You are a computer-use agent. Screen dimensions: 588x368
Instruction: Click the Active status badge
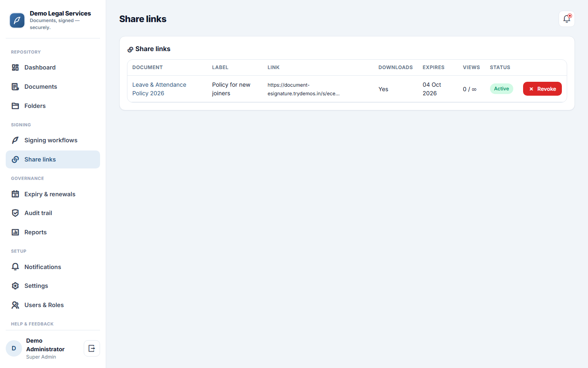coord(501,89)
